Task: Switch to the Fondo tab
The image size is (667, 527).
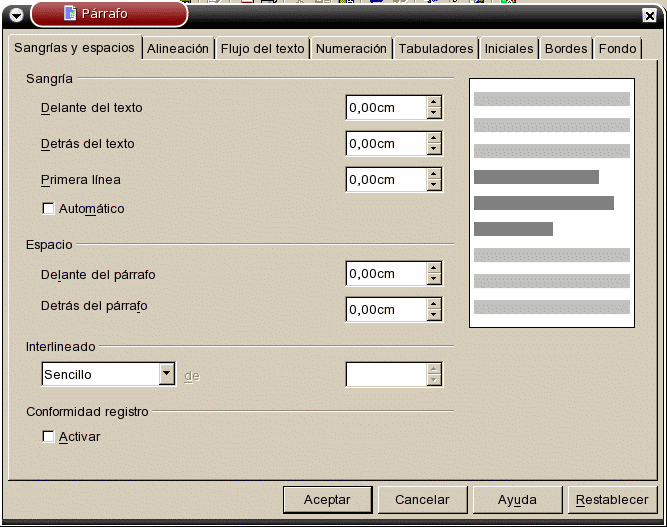Action: coord(617,49)
